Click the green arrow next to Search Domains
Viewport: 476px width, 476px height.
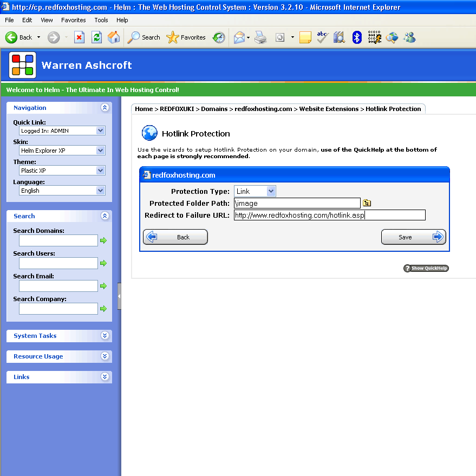pyautogui.click(x=103, y=240)
